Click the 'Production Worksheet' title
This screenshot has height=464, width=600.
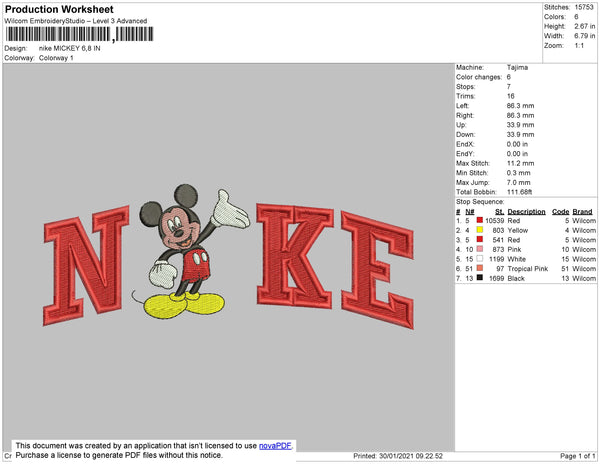[x=59, y=10]
